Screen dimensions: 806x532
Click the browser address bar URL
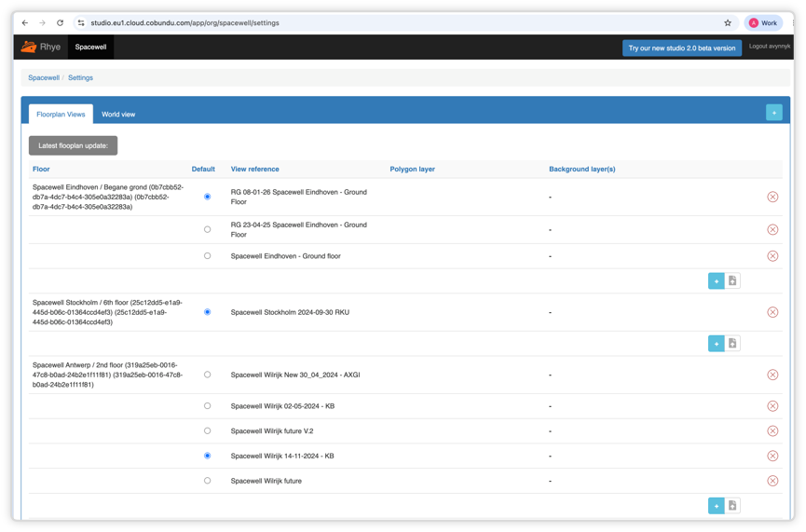click(x=184, y=23)
